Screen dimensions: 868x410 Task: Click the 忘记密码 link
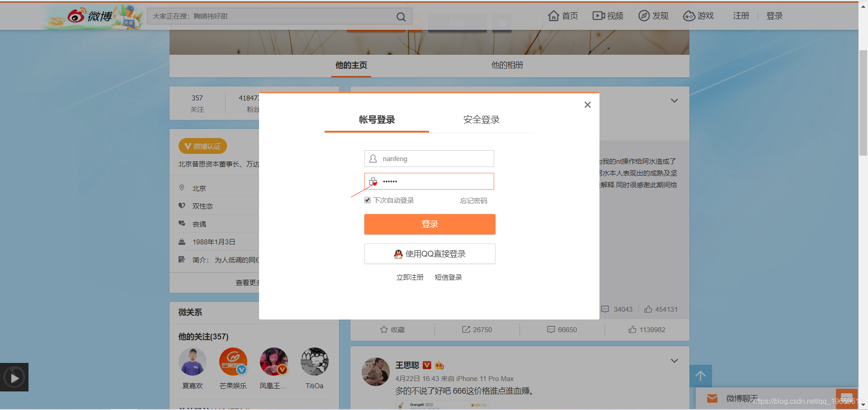tap(474, 200)
